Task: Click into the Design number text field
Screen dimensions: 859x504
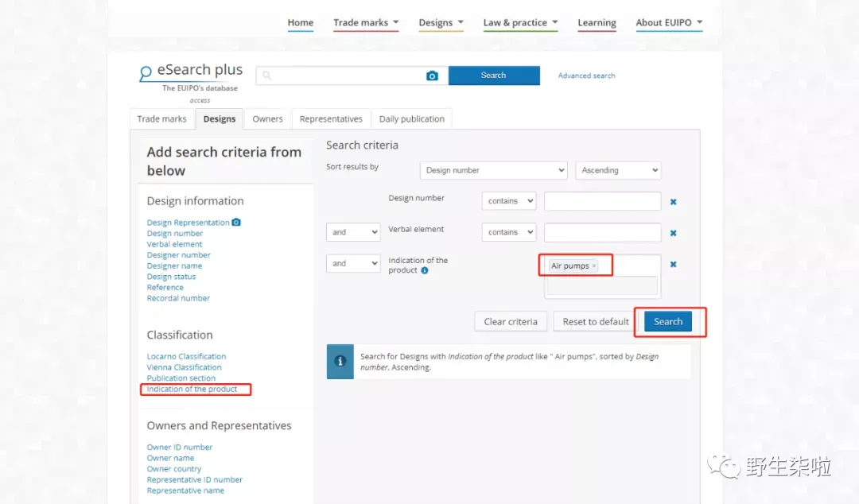Action: [x=602, y=201]
